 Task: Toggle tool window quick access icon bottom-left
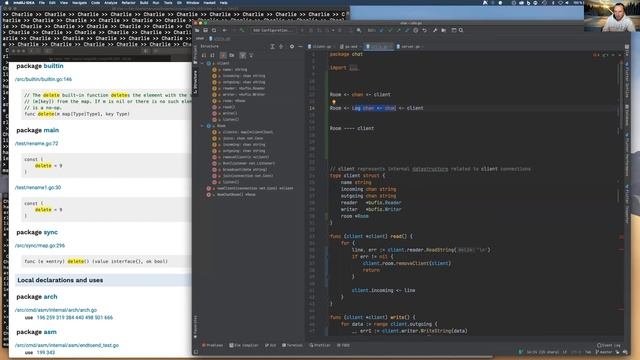pyautogui.click(x=196, y=352)
